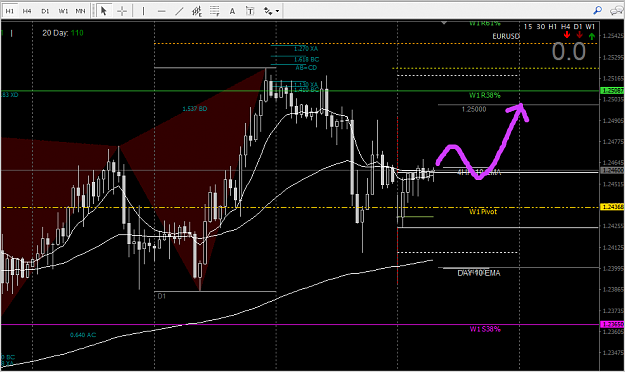
Task: Switch chart to H4 timeframe
Action: coord(27,11)
